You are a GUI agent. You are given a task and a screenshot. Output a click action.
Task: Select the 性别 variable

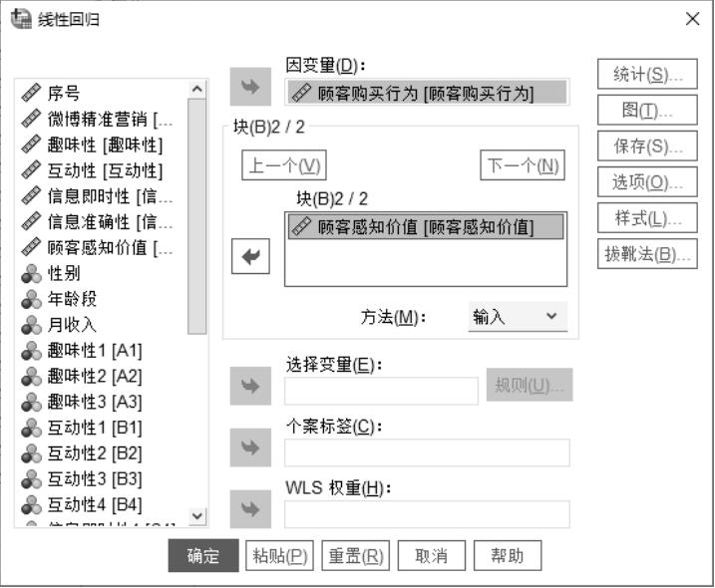tap(103, 273)
